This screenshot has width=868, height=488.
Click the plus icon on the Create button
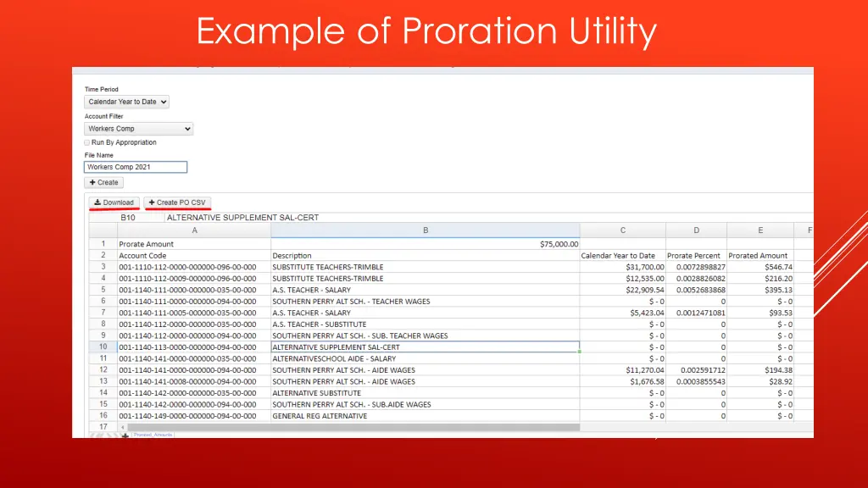point(92,182)
